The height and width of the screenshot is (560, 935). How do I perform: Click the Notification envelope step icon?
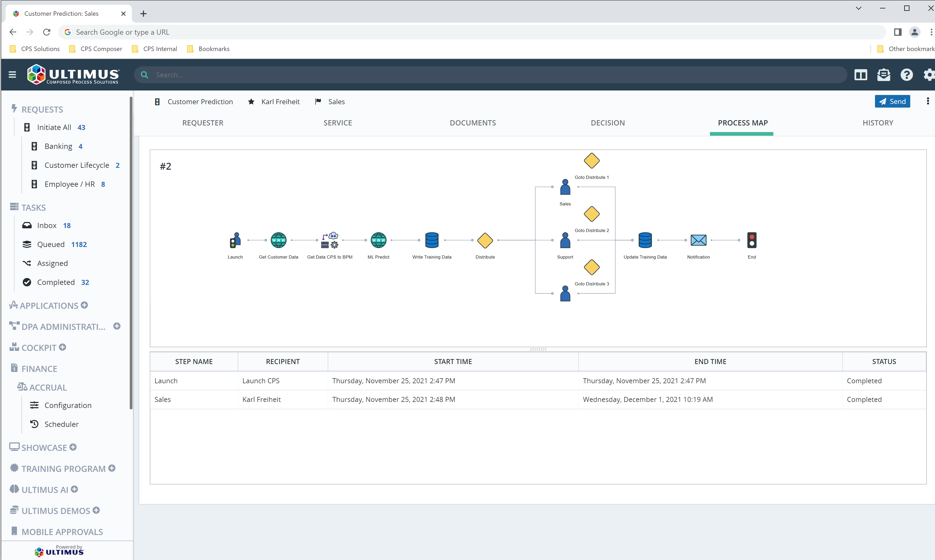click(x=698, y=240)
